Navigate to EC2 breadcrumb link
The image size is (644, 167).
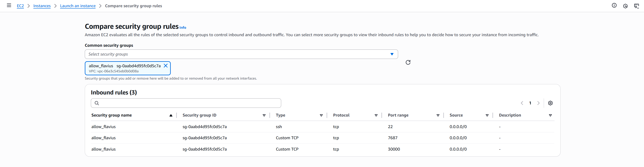(x=20, y=6)
